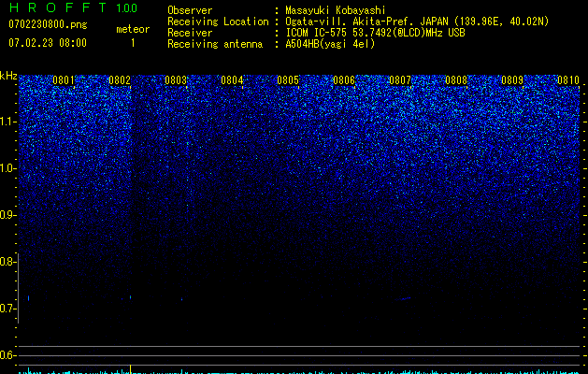Screen dimensions: 588x374
Task: Click the 0802 time marker
Action: tap(120, 80)
